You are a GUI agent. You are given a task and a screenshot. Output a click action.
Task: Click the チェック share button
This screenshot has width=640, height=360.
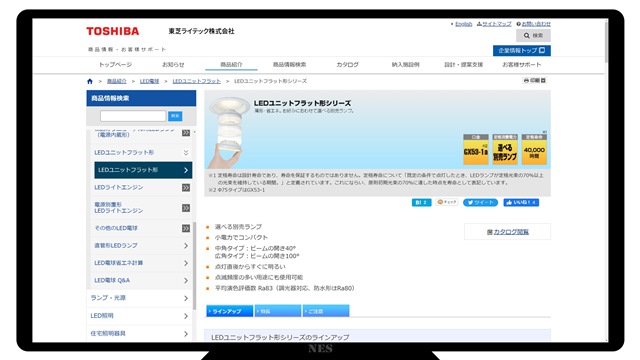coord(447,202)
